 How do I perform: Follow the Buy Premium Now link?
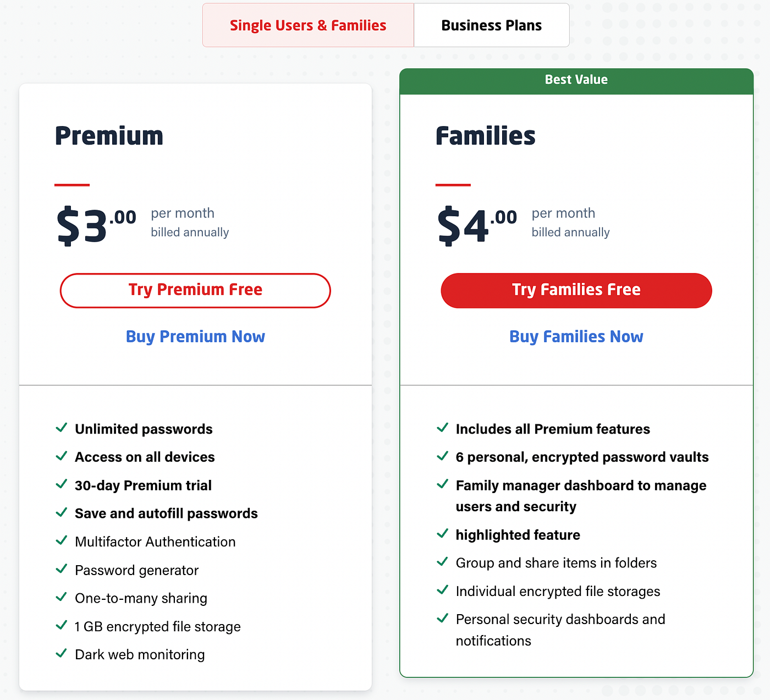[195, 336]
